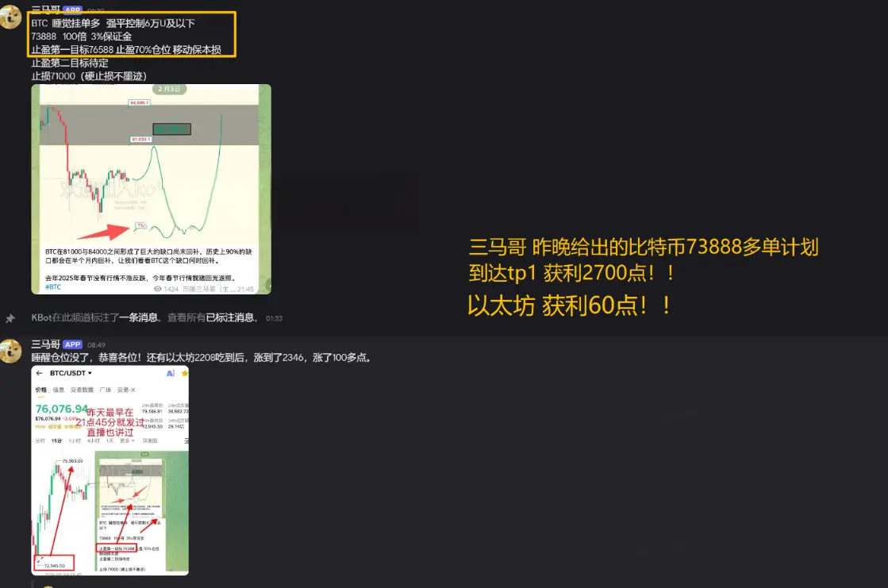Select the 信息 tab
Viewport: 888px width, 588px height.
coord(59,390)
